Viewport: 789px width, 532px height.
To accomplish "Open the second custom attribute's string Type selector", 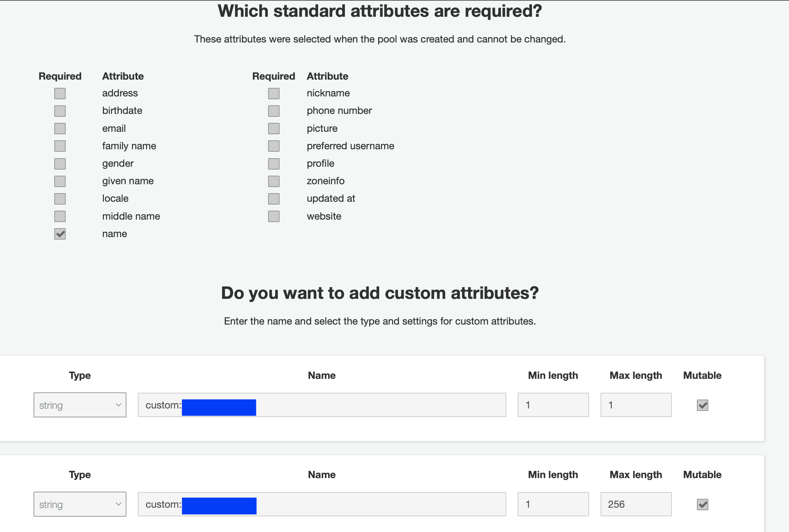I will click(80, 504).
